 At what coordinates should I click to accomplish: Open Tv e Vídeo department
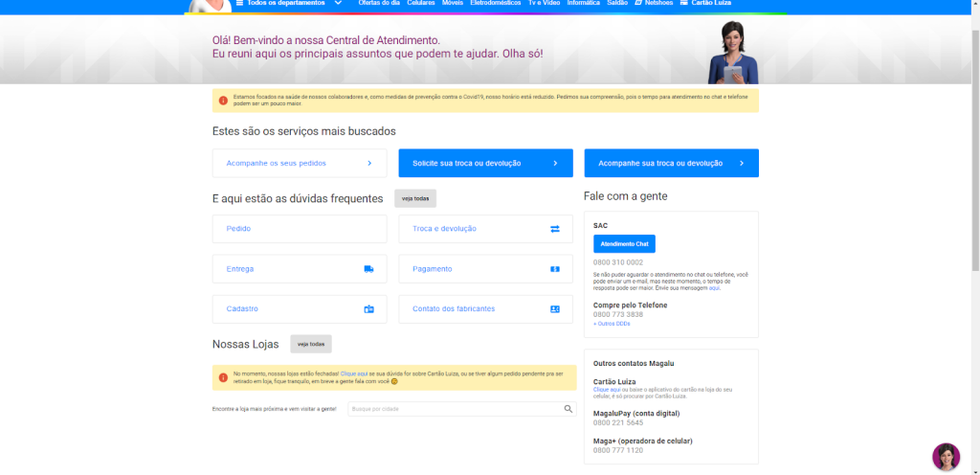(x=544, y=3)
